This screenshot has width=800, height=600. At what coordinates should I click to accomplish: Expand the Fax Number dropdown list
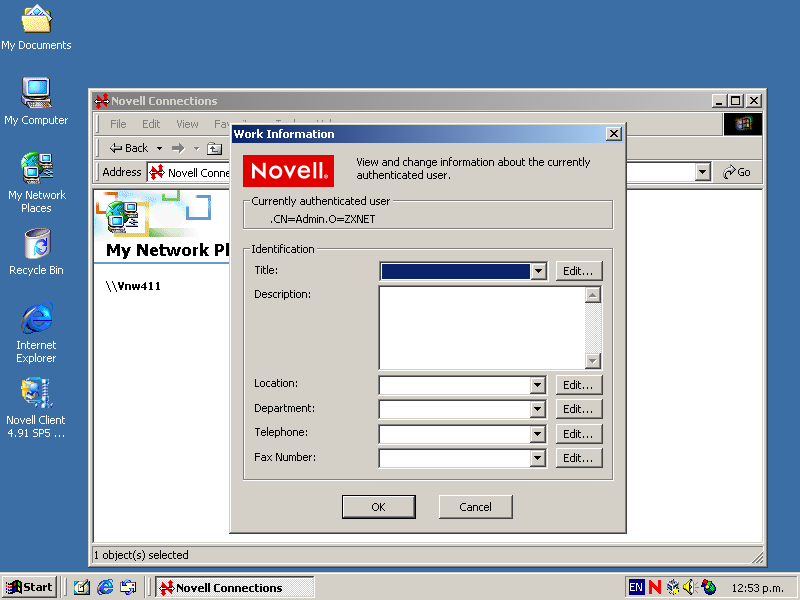pyautogui.click(x=538, y=458)
